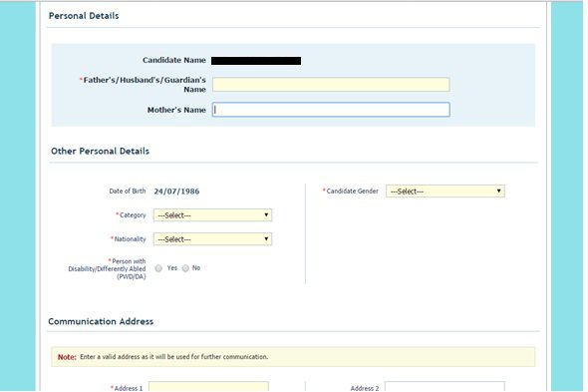Click the Father's/Husband's/Guardian's Name field
Viewport: 588px width, 392px height.
point(331,85)
